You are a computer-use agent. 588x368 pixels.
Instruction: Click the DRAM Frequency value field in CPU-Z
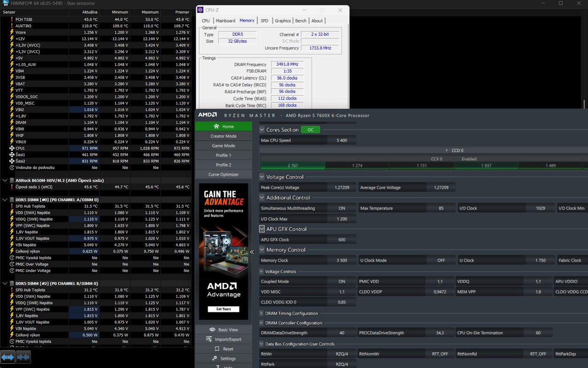287,64
